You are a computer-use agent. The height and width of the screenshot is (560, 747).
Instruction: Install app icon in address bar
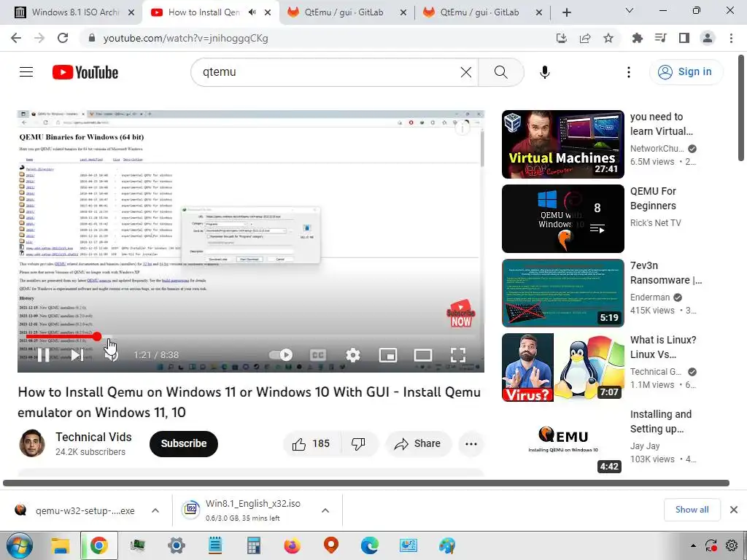pyautogui.click(x=562, y=38)
